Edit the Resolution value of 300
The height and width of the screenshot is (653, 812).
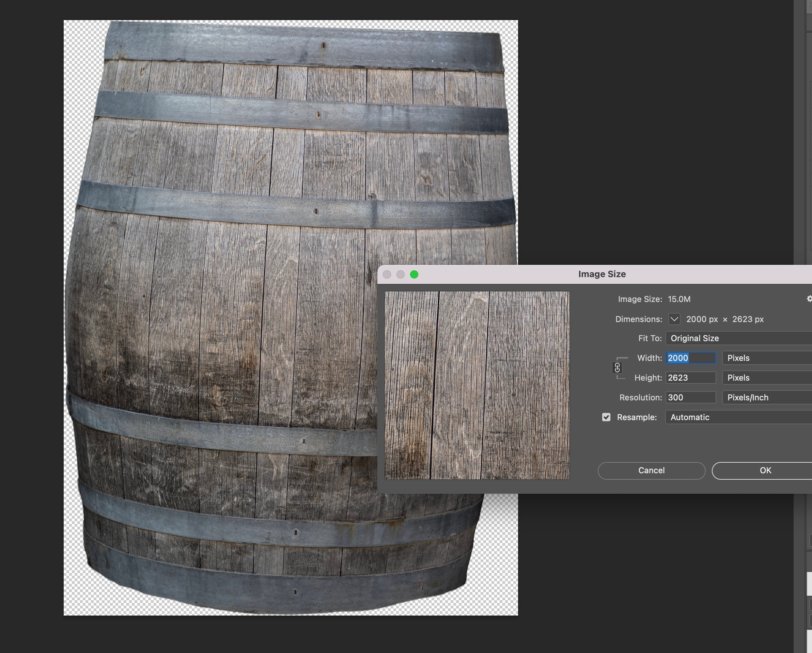[690, 397]
